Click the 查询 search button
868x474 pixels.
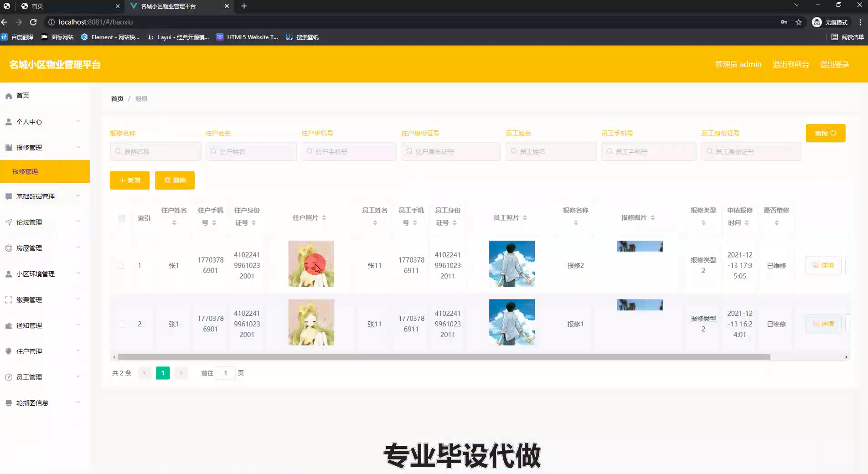click(825, 133)
